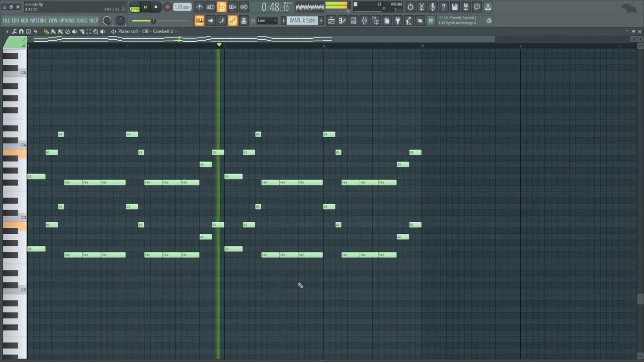Click the C4 piano key label
644x362 pixels.
24,145
